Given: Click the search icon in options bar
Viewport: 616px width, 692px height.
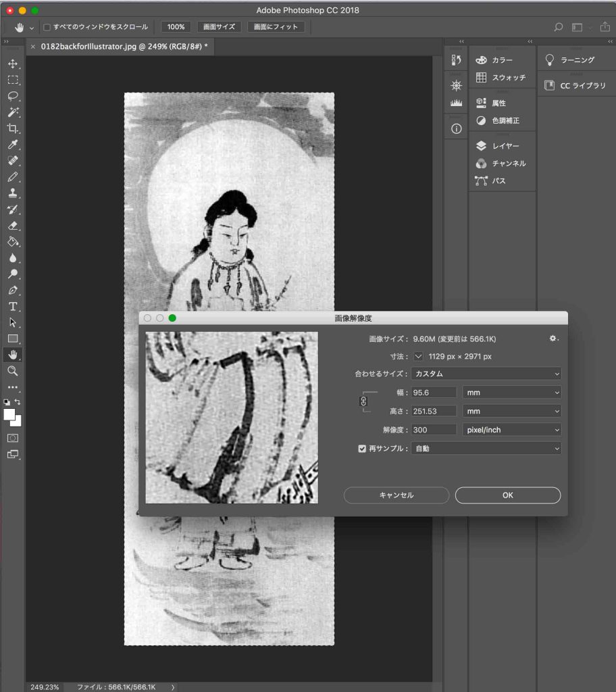Looking at the screenshot, I should (558, 27).
